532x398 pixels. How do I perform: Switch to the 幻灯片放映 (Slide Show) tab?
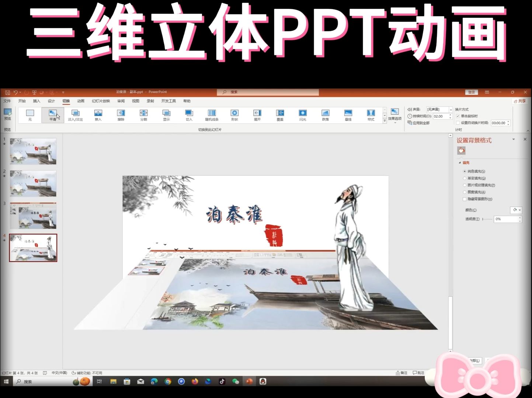click(101, 101)
